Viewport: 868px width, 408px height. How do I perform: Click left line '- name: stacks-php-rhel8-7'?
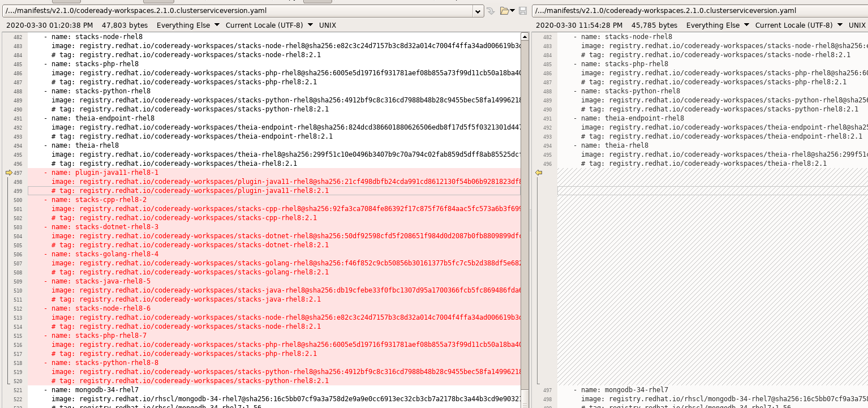coord(95,336)
